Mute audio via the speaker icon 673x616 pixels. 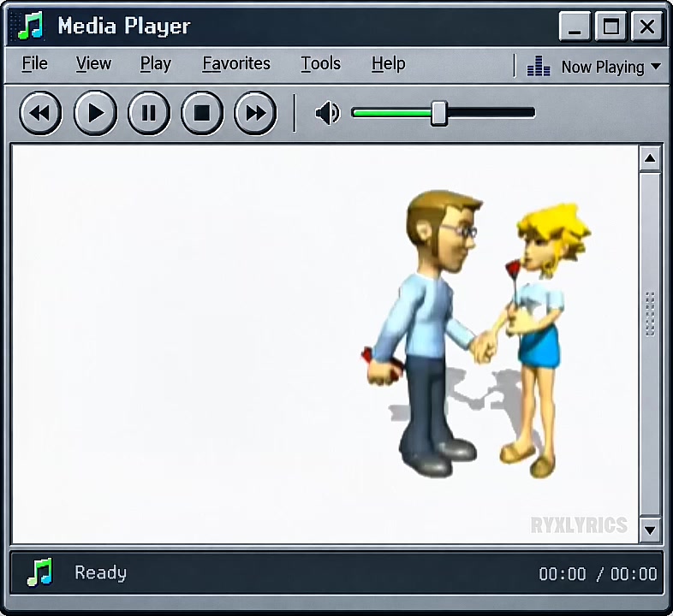(x=327, y=113)
